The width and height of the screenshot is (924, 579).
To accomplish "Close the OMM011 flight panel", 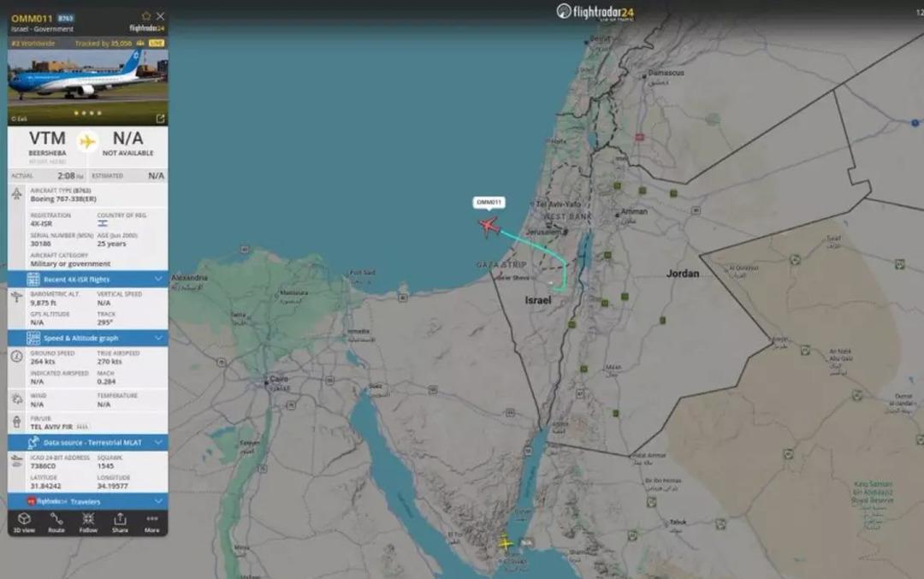I will pyautogui.click(x=160, y=16).
